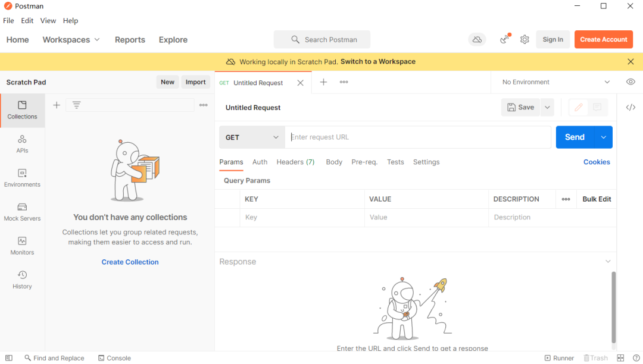
Task: Open the Send options dropdown arrow
Action: pyautogui.click(x=604, y=137)
